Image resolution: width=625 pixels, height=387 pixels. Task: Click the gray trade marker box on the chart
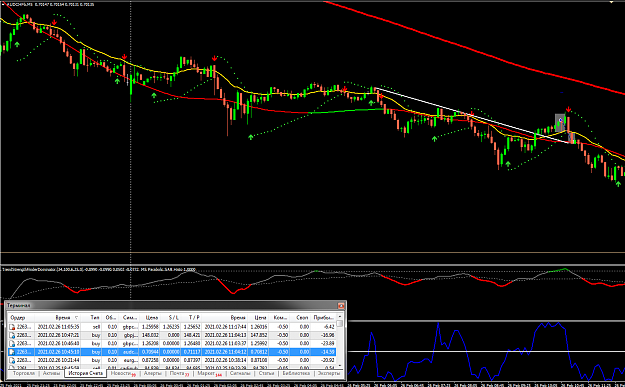pyautogui.click(x=560, y=123)
